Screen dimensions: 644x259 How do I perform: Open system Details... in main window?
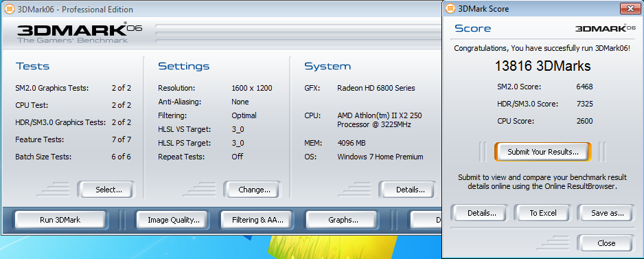pyautogui.click(x=407, y=190)
